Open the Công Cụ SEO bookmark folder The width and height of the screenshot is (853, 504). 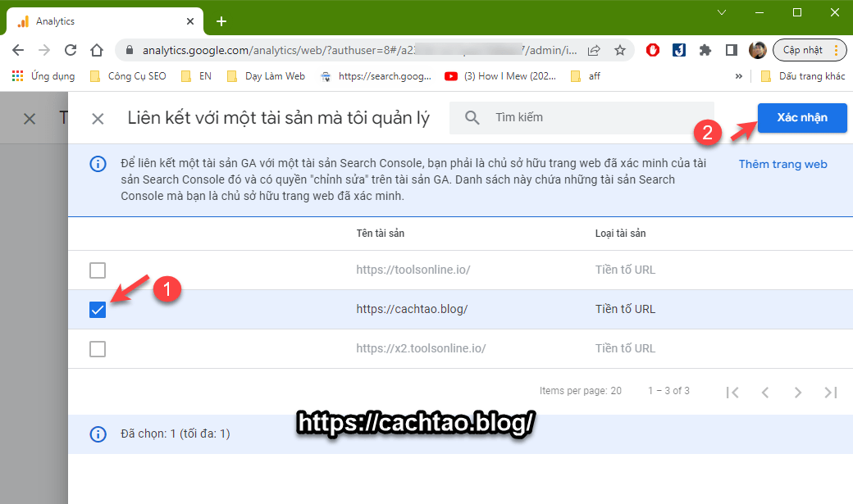point(129,76)
